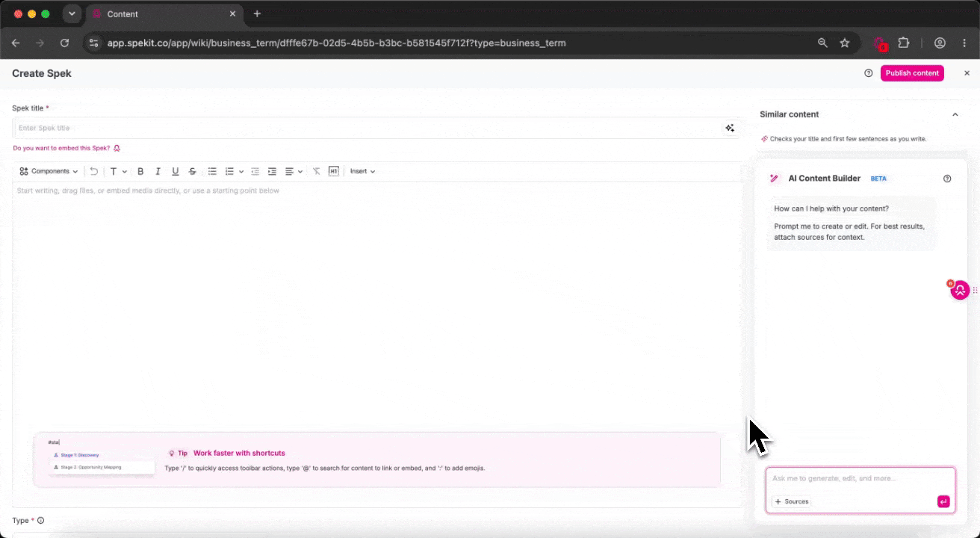This screenshot has width=980, height=538.
Task: Click Publish content button
Action: (912, 73)
